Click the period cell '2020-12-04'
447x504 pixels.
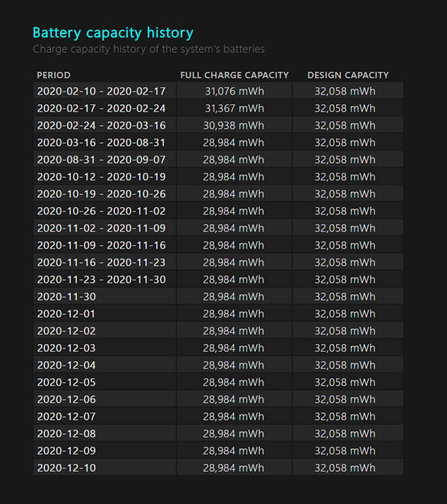(66, 365)
